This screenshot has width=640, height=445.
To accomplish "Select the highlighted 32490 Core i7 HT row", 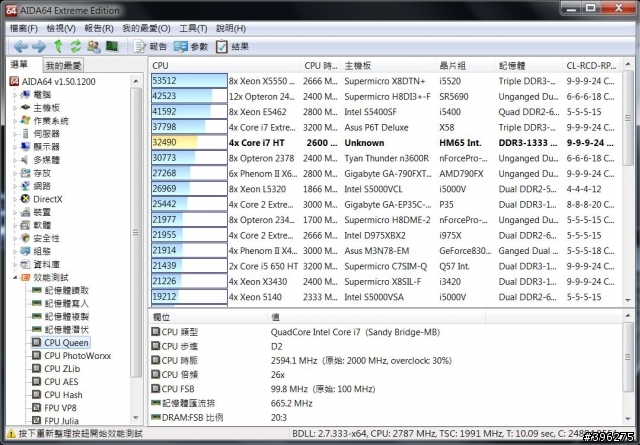I will coord(386,142).
